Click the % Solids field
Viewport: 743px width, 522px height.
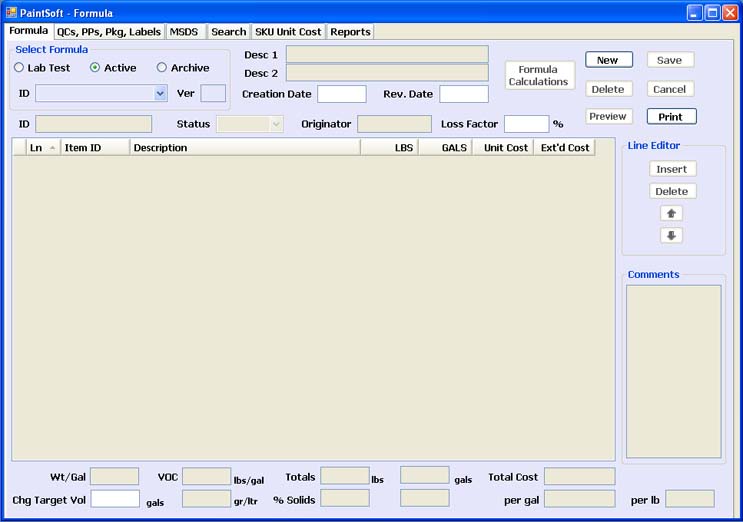tap(345, 499)
